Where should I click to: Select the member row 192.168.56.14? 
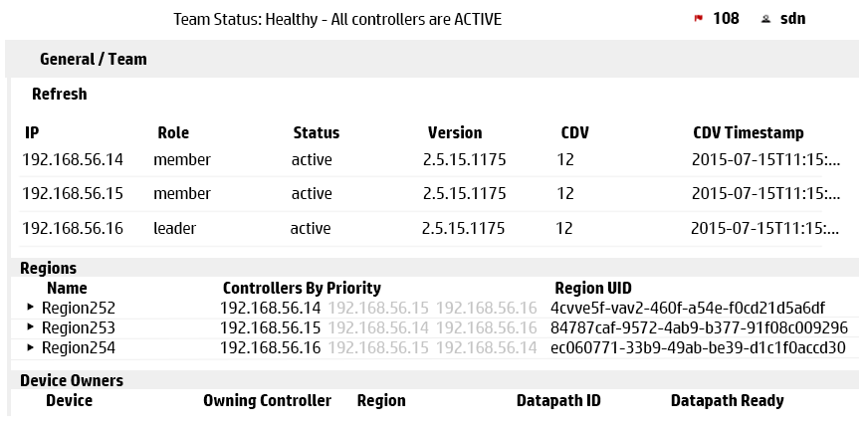(x=421, y=160)
